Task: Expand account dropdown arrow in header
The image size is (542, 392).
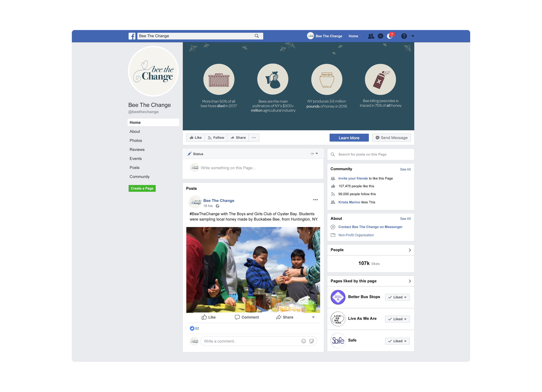Action: click(413, 36)
